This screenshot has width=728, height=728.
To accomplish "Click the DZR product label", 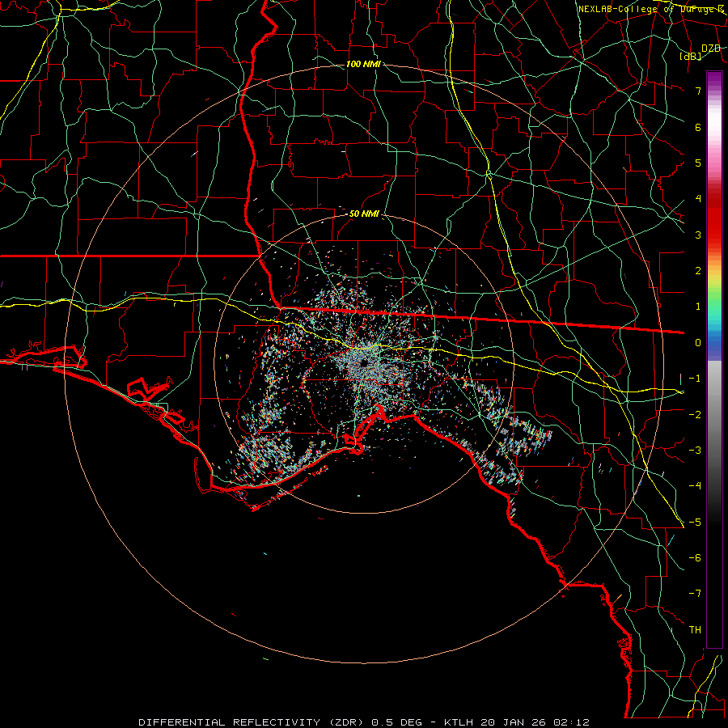I will coord(711,49).
